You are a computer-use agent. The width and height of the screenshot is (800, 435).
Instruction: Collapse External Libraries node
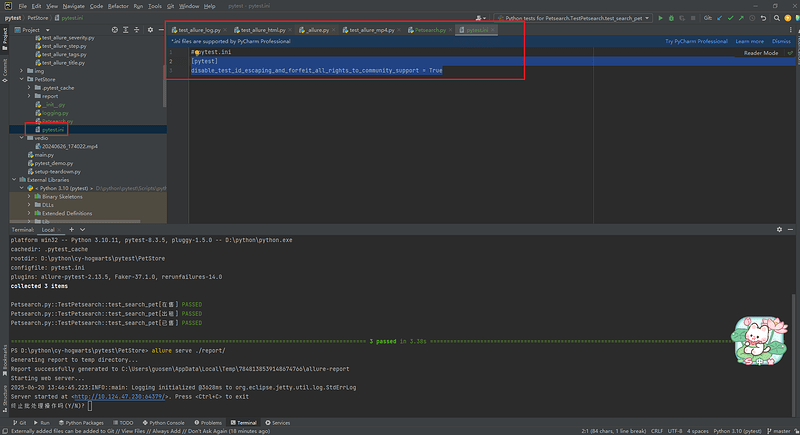14,180
